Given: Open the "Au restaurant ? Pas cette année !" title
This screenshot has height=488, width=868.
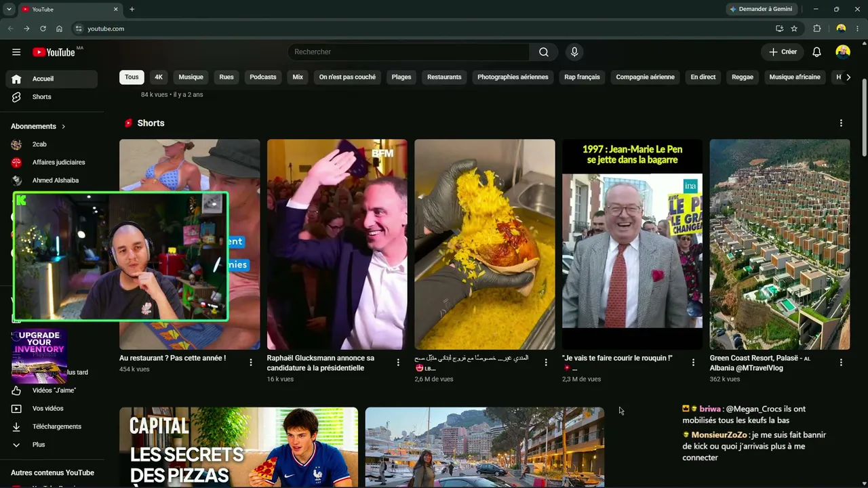Looking at the screenshot, I should [173, 358].
